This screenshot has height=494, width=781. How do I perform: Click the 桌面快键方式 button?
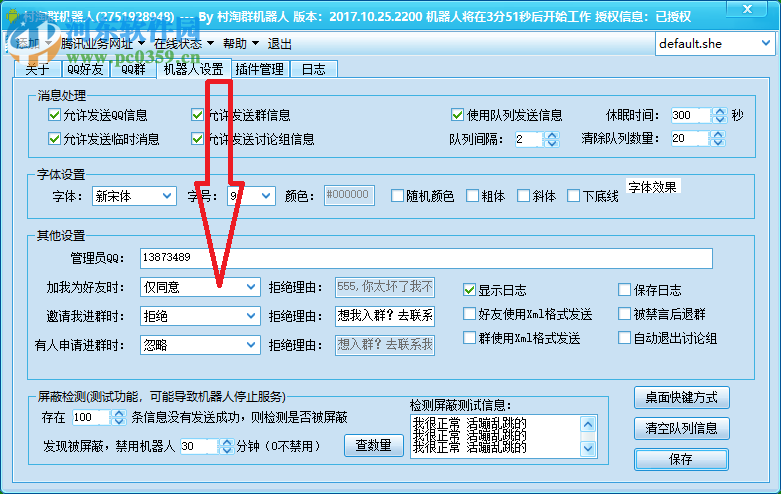(681, 397)
